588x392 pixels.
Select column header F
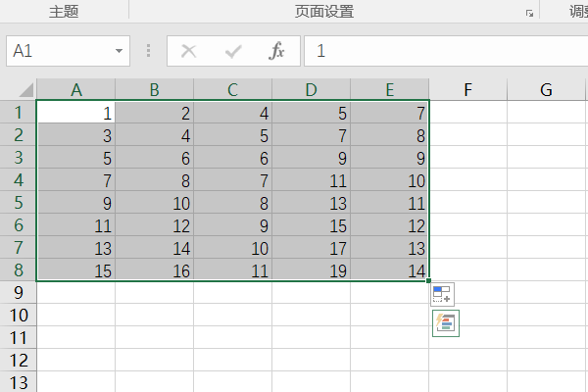click(x=467, y=90)
